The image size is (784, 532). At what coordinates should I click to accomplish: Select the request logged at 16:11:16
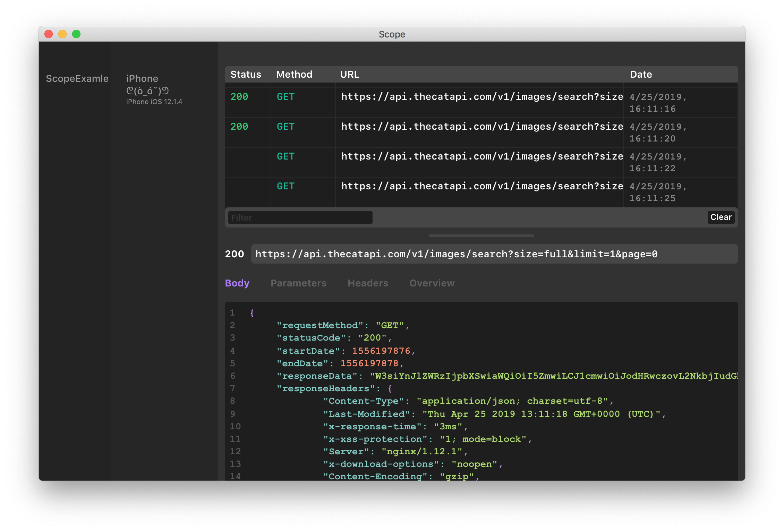coord(482,102)
